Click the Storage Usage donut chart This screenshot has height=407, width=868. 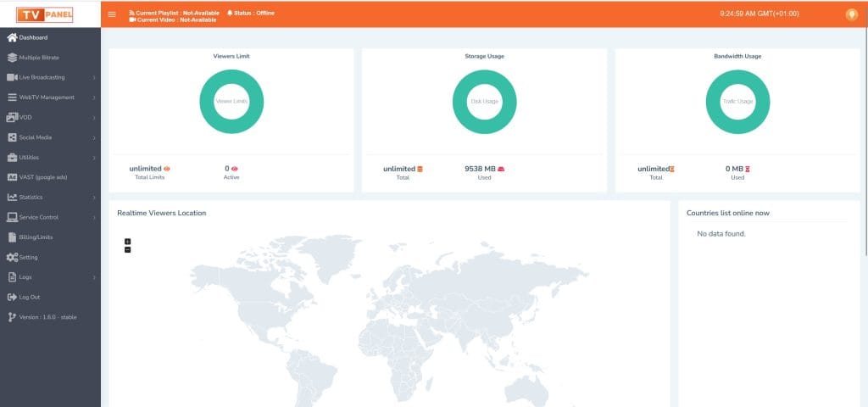[484, 102]
